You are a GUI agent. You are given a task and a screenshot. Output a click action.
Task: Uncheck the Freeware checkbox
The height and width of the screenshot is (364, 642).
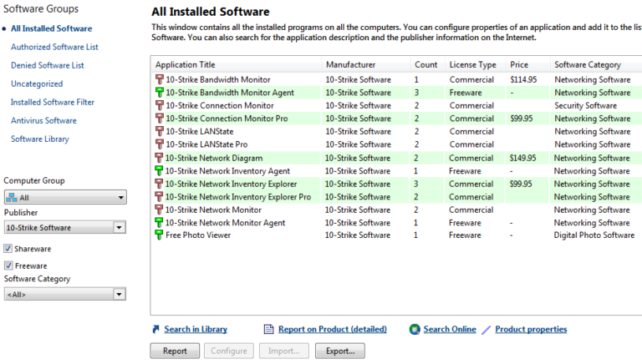(8, 265)
